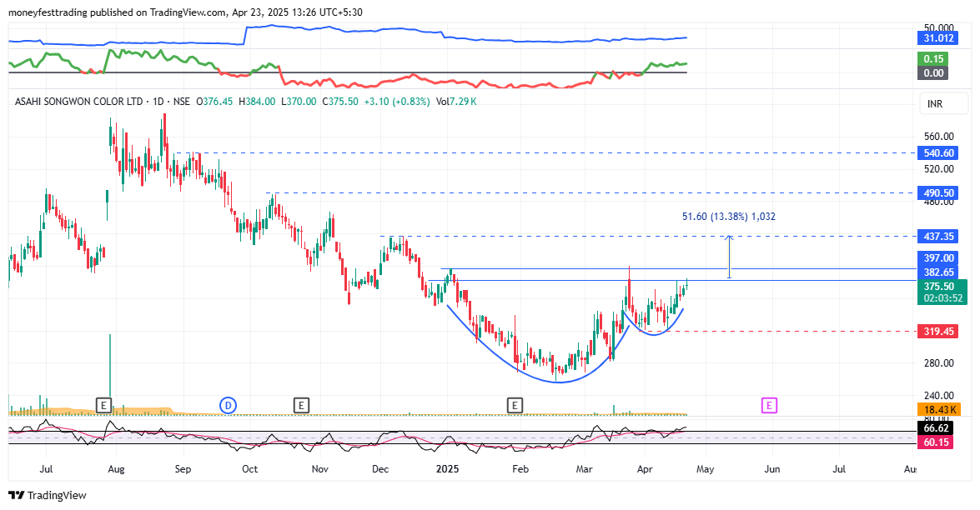
Task: Click the measurement text 51.60 (13.38%) 1,032
Action: pyautogui.click(x=728, y=217)
